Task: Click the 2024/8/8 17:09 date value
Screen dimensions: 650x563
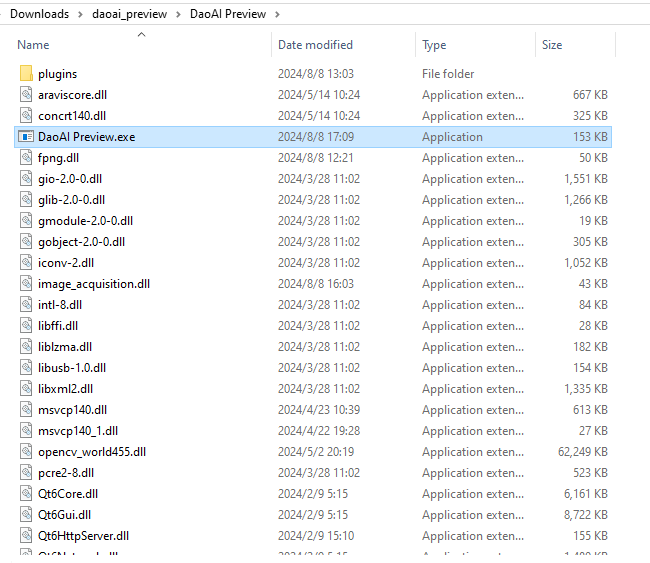Action: pyautogui.click(x=315, y=137)
